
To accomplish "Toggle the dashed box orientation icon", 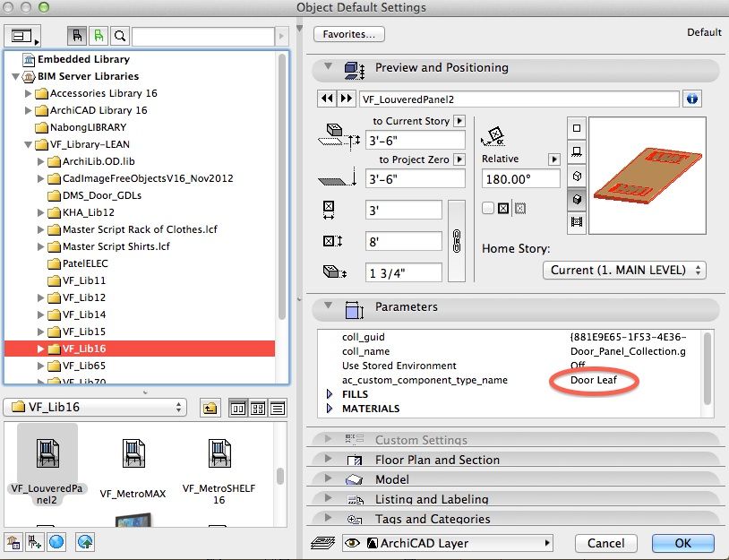I will tap(520, 208).
